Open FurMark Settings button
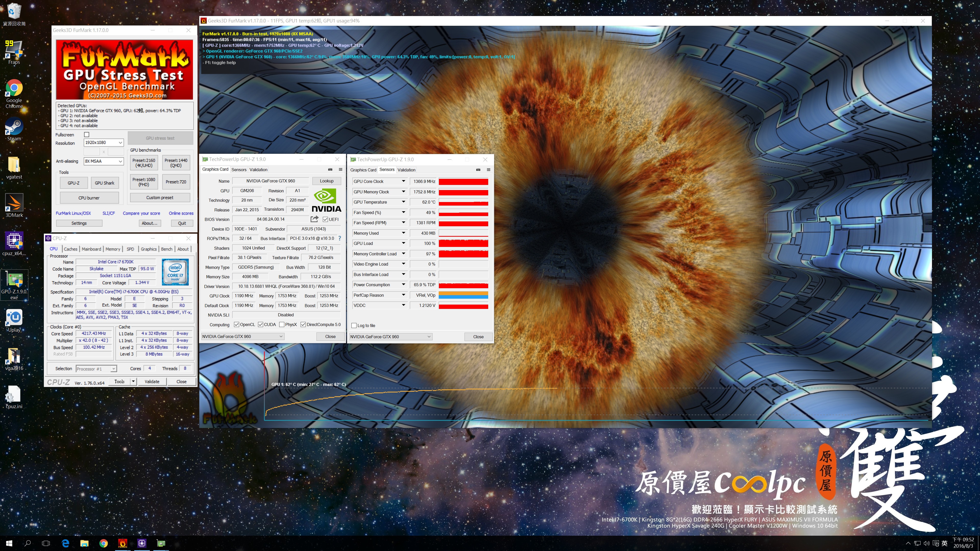980x551 pixels. pyautogui.click(x=79, y=223)
